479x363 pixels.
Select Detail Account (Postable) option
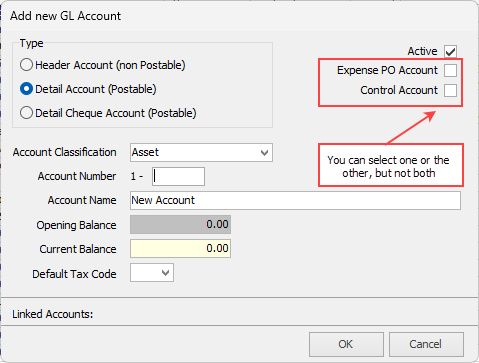coord(26,89)
